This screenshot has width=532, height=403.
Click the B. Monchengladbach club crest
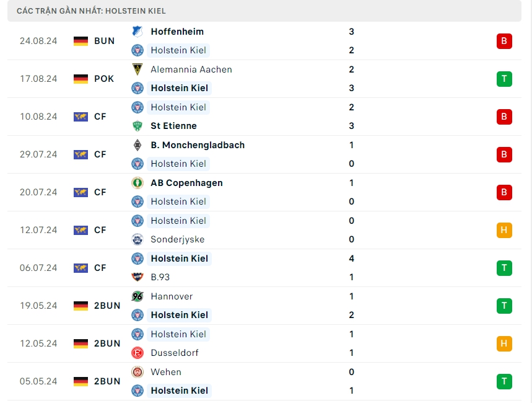137,145
